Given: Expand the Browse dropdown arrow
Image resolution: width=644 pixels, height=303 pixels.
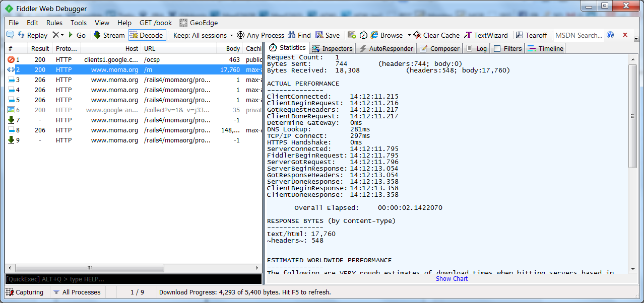Looking at the screenshot, I should [409, 35].
